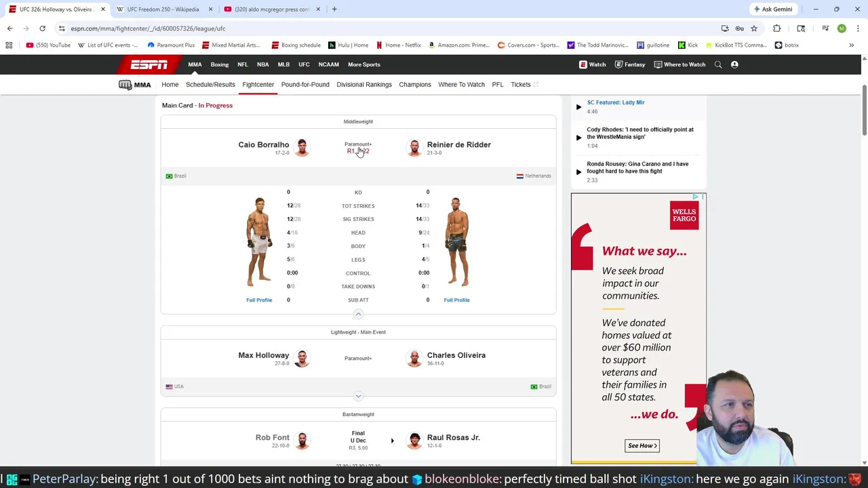Click the Raul Rosas Jr. fighter name
Image resolution: width=868 pixels, height=488 pixels.
tap(454, 437)
